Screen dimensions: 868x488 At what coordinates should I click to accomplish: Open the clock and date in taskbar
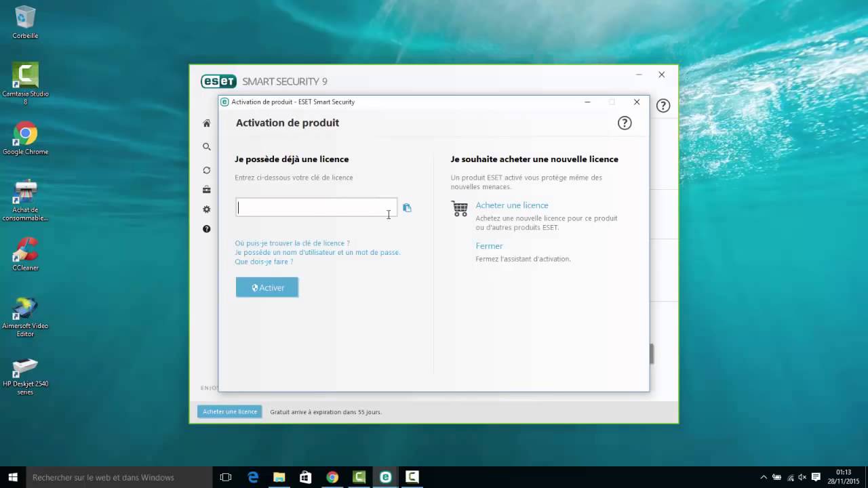point(843,477)
